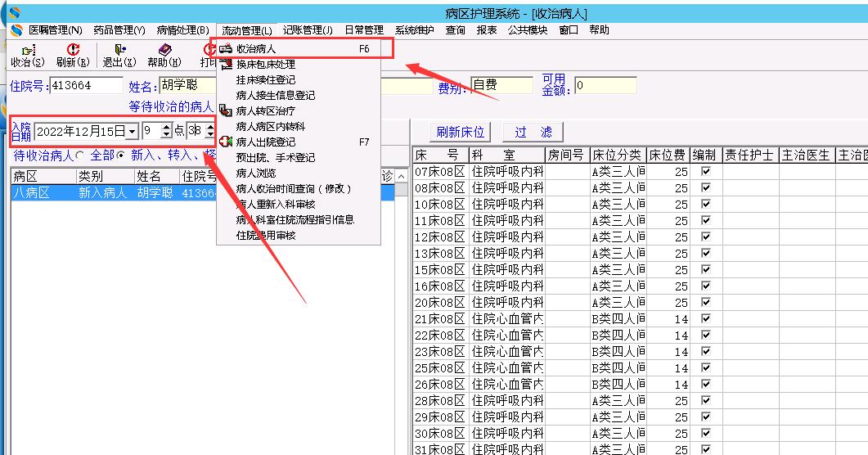Toggle 编制 checkbox for 10床08区
The image size is (868, 455).
tap(706, 205)
